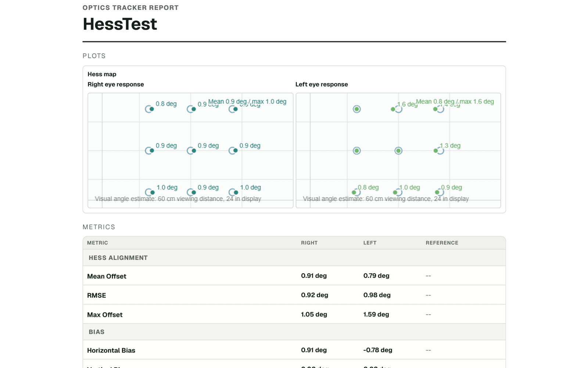The height and width of the screenshot is (368, 588).
Task: Click the Hess map card title
Action: (x=102, y=74)
